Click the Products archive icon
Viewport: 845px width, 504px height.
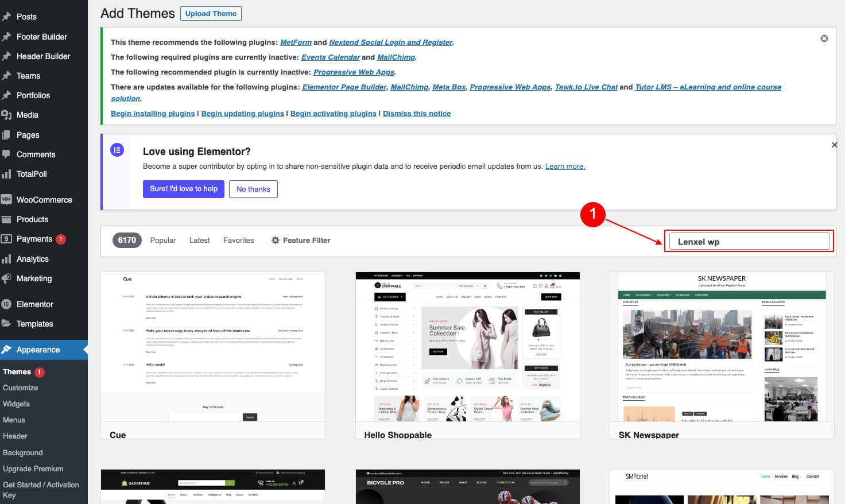coord(6,219)
